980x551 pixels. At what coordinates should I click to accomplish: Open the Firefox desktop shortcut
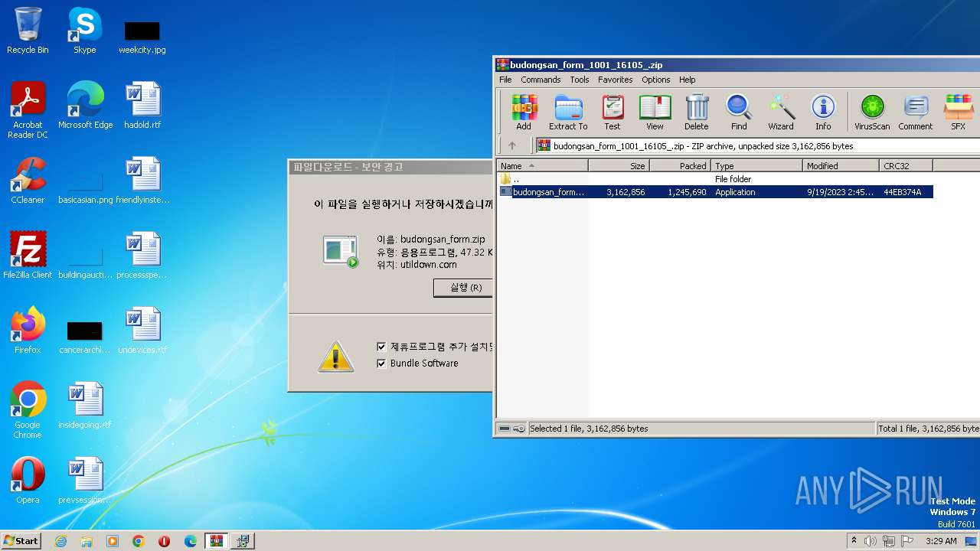point(28,330)
